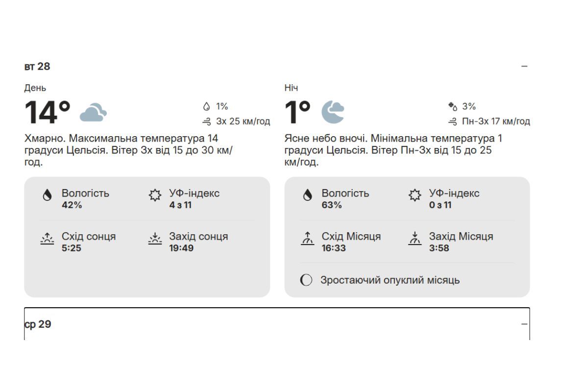Click the moonset icon
Screen dimensions: 588x392
[x=415, y=239]
